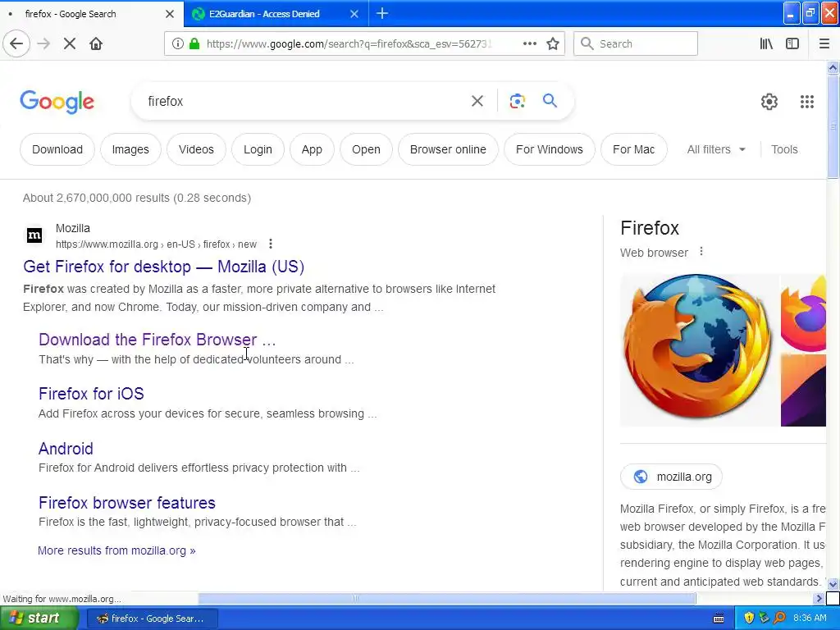840x630 pixels.
Task: Open the Firefox for iOS link
Action: tap(91, 394)
